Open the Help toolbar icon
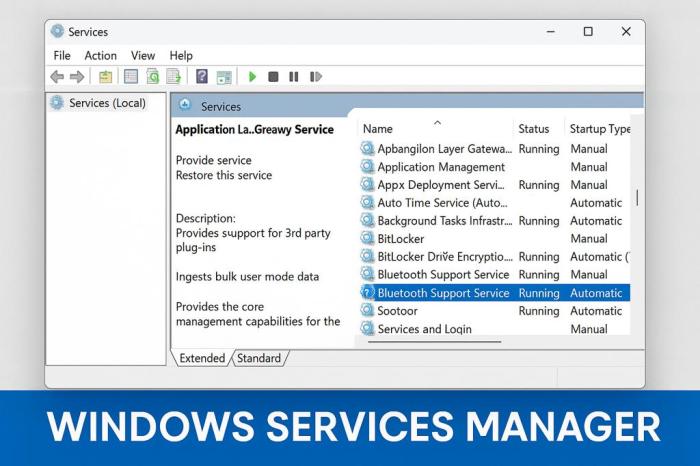This screenshot has height=466, width=700. click(x=202, y=77)
